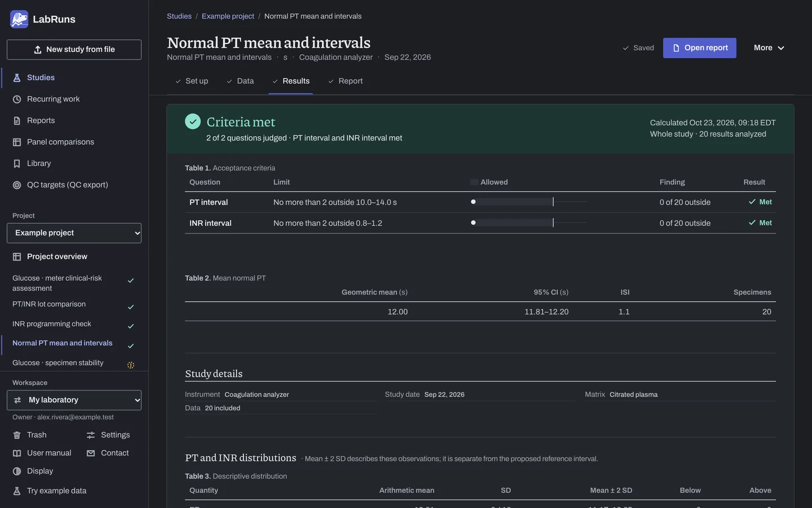812x508 pixels.
Task: Click the LabRuns logo icon
Action: click(x=19, y=19)
